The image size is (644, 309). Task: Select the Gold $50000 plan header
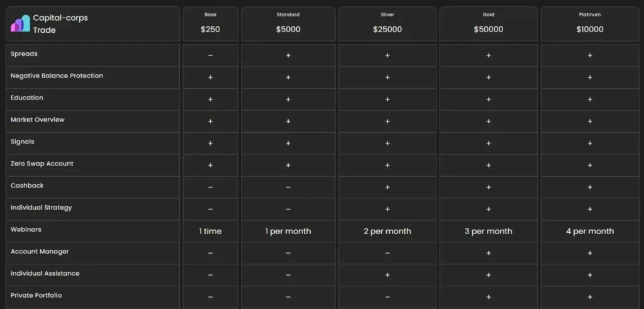pyautogui.click(x=488, y=24)
